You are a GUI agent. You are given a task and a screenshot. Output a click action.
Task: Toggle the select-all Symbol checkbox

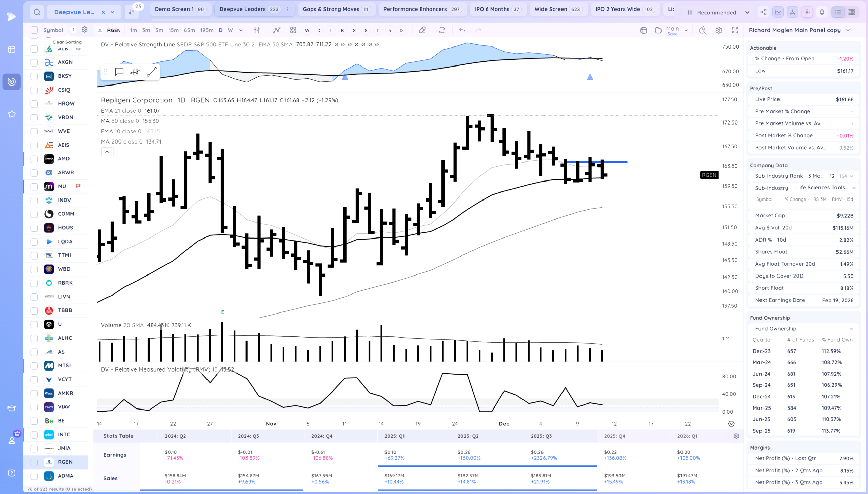[x=34, y=30]
